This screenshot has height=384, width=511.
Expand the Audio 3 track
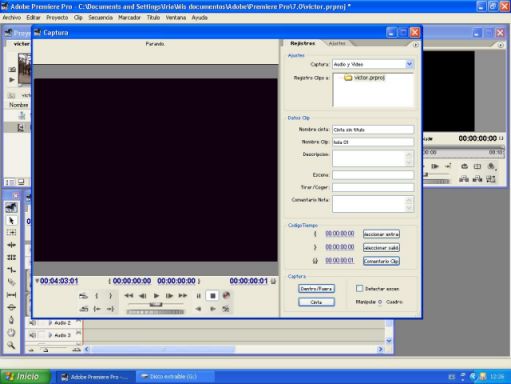click(x=50, y=335)
